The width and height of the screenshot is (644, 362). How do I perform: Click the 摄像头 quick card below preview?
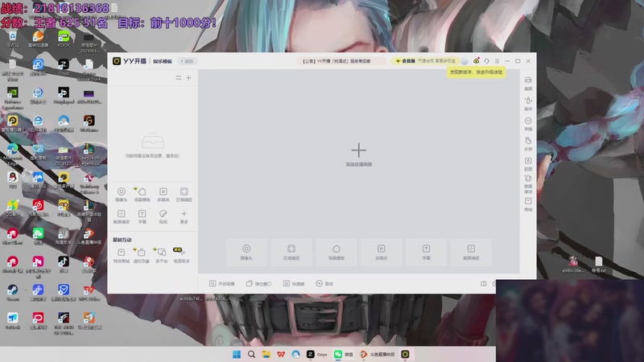(x=246, y=252)
